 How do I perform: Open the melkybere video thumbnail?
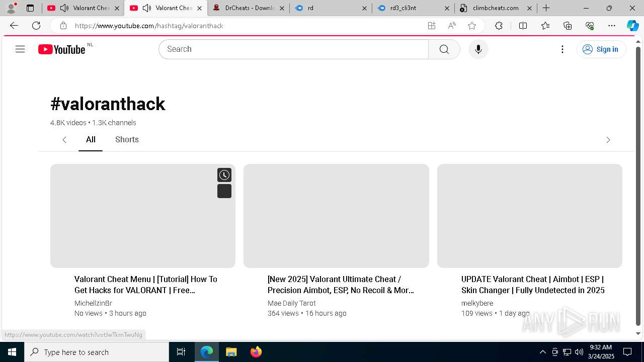[530, 216]
